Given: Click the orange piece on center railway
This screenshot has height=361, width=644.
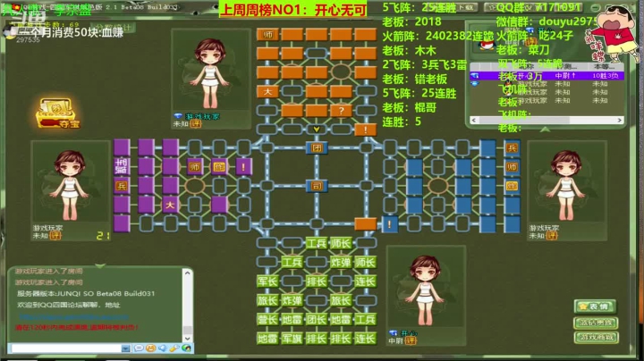Looking at the screenshot, I should coord(365,224).
